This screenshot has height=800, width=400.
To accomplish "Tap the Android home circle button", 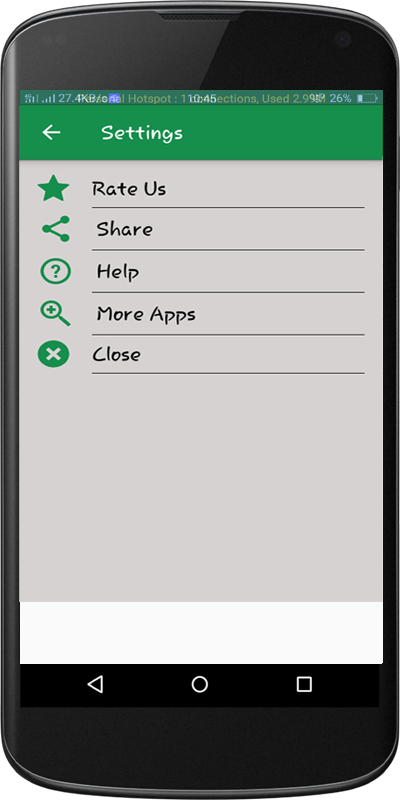I will [199, 684].
